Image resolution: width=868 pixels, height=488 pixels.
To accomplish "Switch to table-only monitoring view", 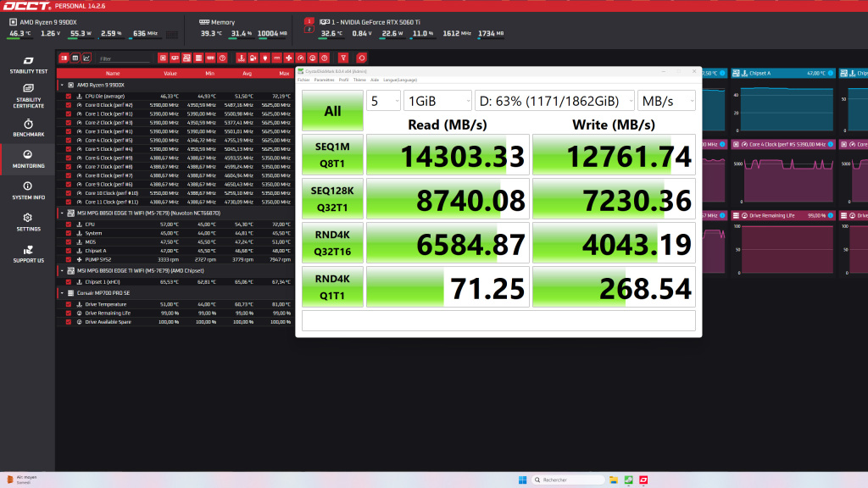I will point(75,58).
